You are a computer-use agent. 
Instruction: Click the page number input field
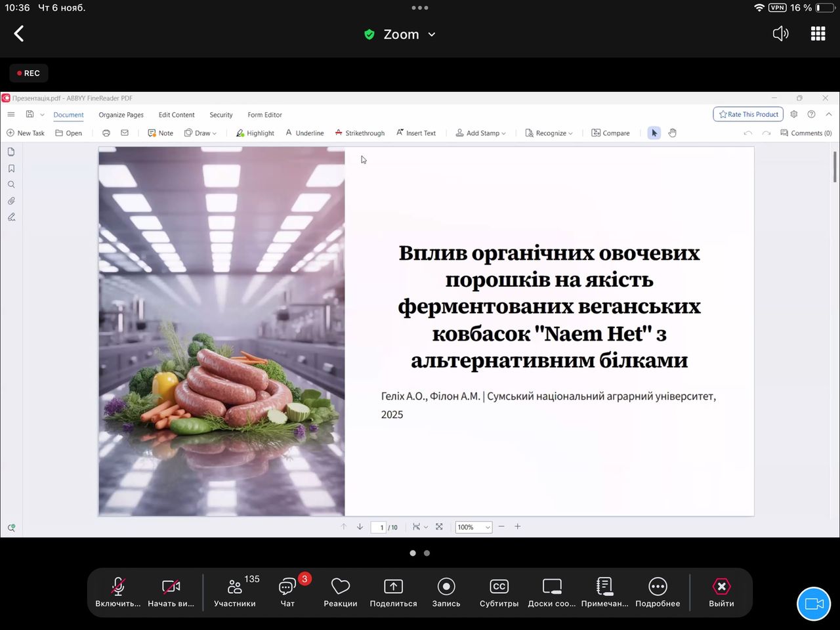pyautogui.click(x=380, y=528)
